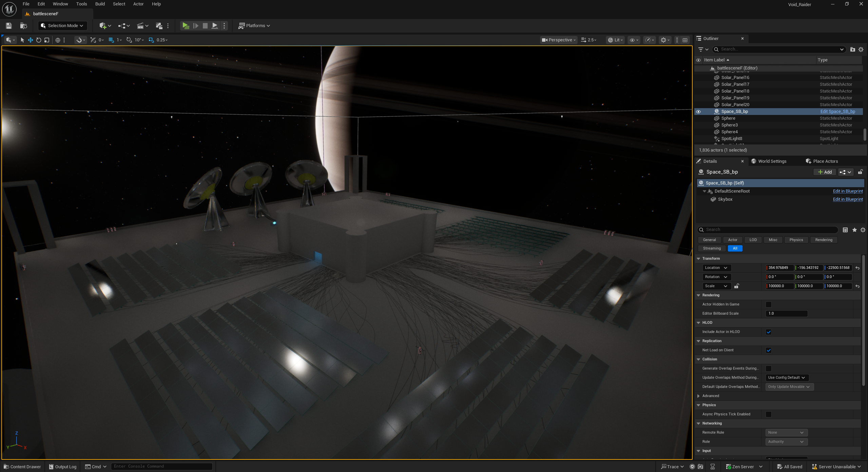The height and width of the screenshot is (472, 868).
Task: Click the Save current level icon
Action: (9, 26)
